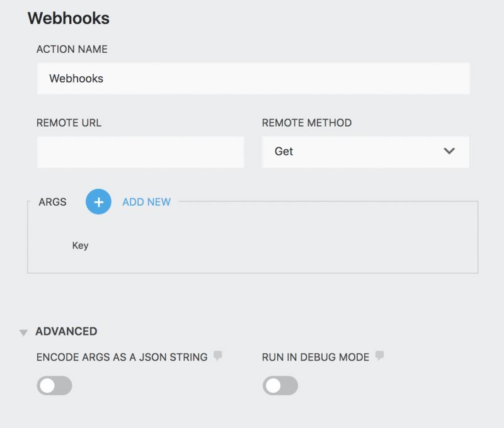Click the tooltip icon beside "Encode args as a JSON string"
504x428 pixels.
218,356
